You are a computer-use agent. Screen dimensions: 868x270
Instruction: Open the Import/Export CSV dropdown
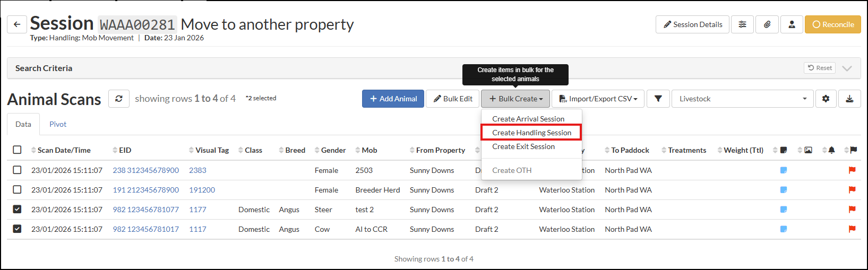[x=598, y=99]
